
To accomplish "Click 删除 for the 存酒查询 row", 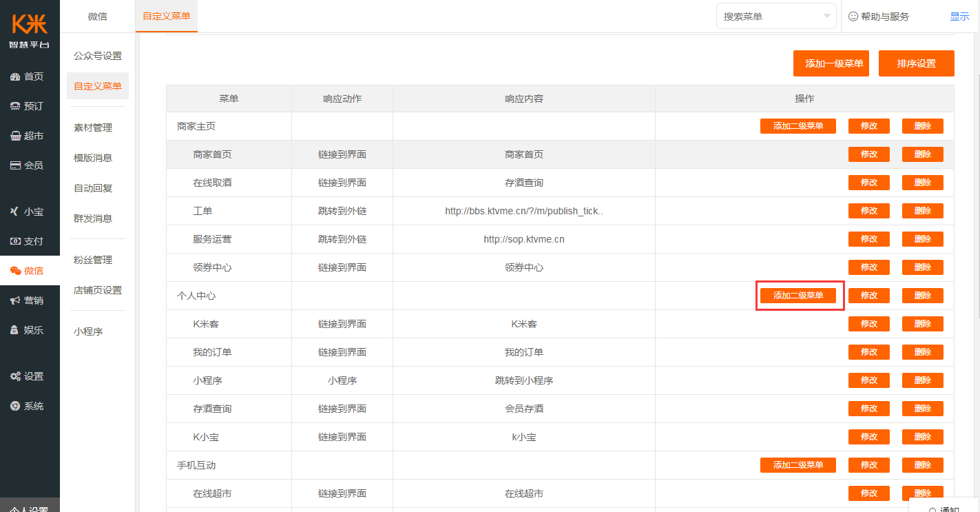I will pyautogui.click(x=923, y=409).
